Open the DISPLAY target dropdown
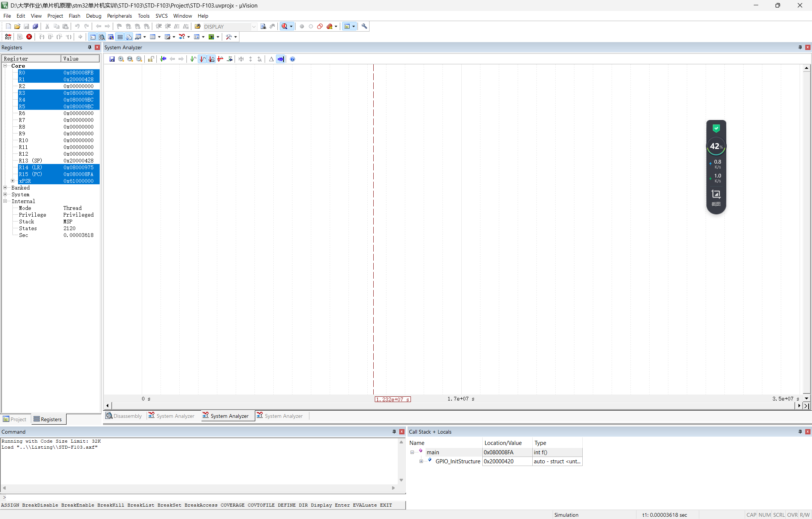Screen dimensions: 812x519 (x=254, y=27)
